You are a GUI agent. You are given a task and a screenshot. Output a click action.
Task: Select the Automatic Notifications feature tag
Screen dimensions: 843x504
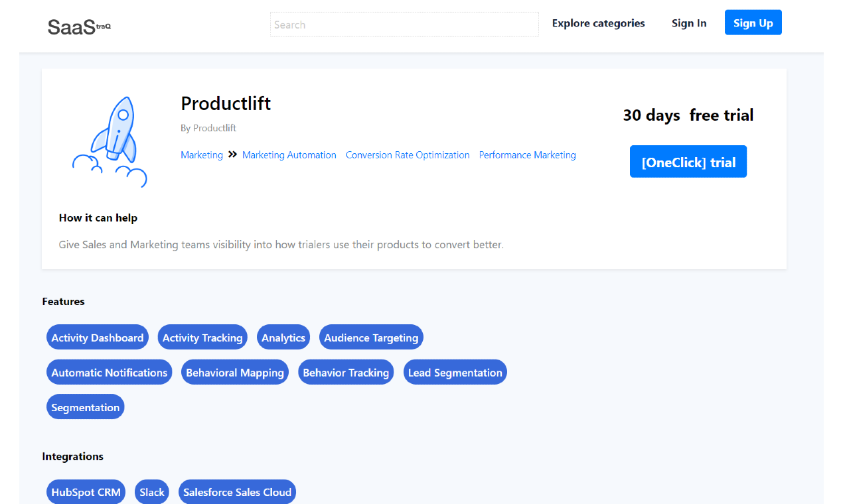click(x=110, y=372)
